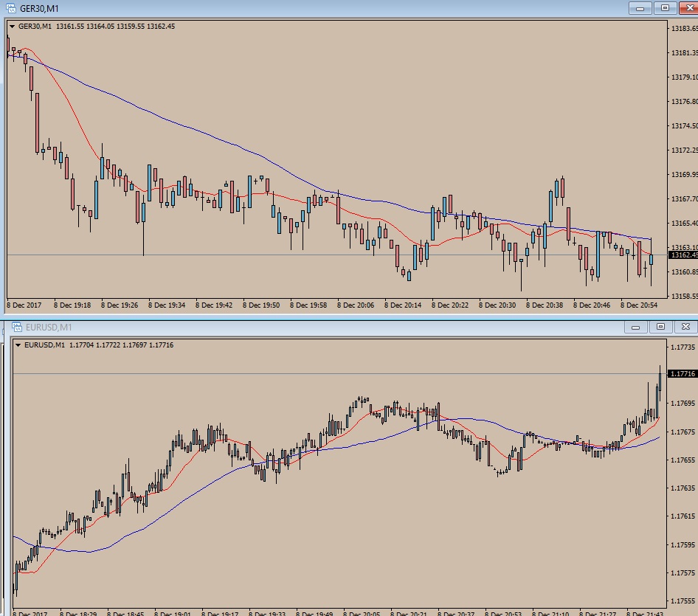Screen dimensions: 698x616
Task: Click the GER30 current price label 13162.45
Action: [683, 255]
